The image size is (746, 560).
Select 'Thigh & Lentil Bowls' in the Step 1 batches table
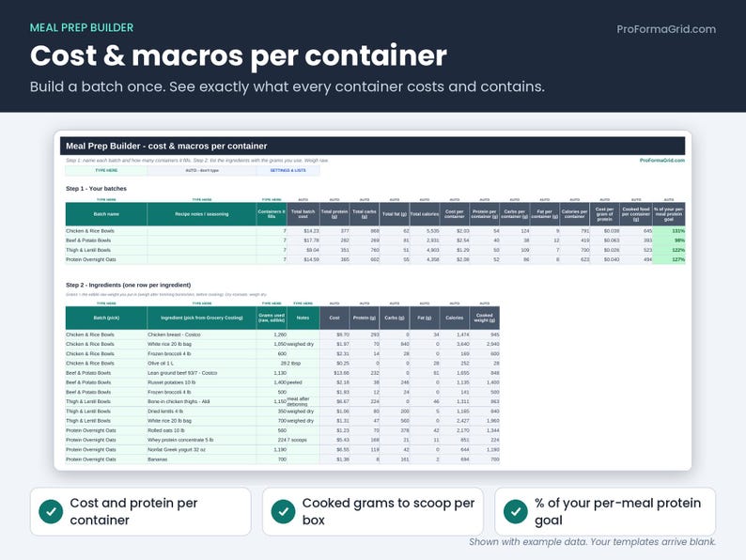[x=106, y=250]
